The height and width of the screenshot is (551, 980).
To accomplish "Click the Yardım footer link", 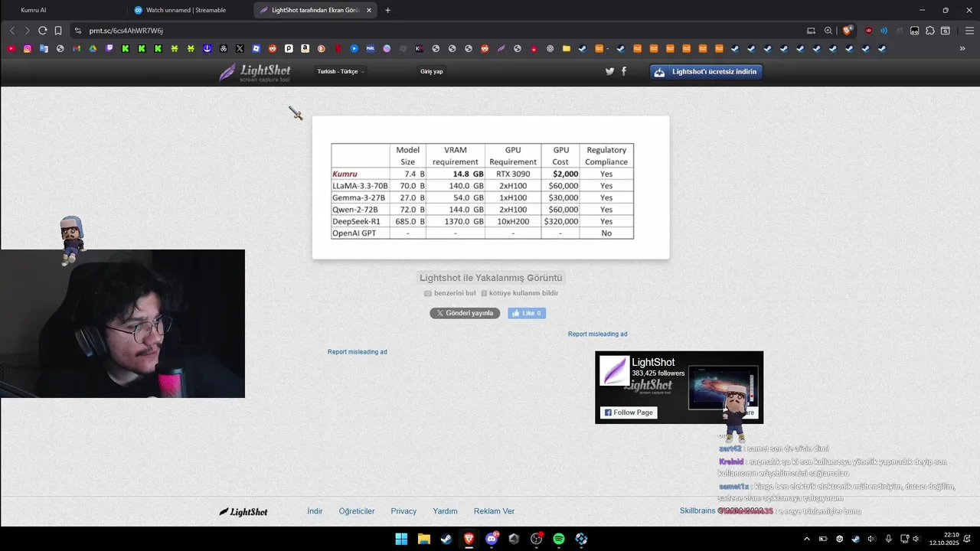I will 445,511.
